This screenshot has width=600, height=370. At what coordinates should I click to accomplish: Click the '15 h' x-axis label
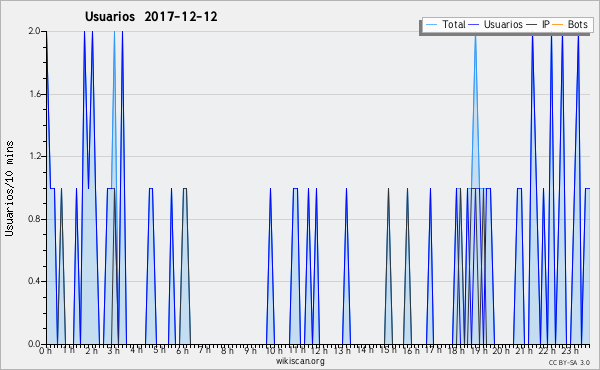tap(388, 350)
